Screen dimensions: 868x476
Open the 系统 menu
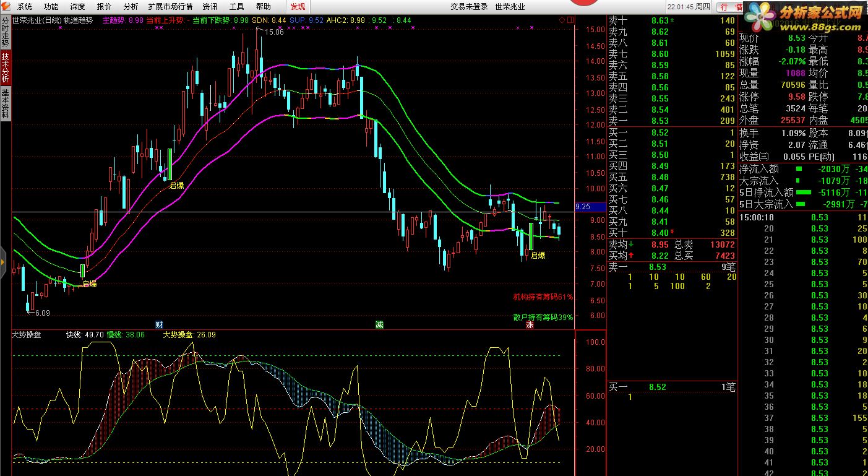click(x=25, y=7)
